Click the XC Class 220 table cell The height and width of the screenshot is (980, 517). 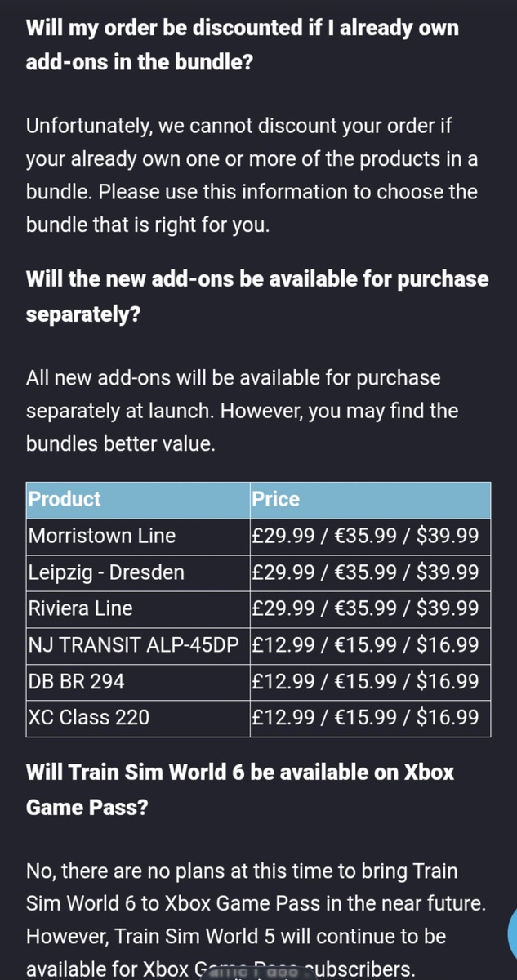click(x=138, y=718)
